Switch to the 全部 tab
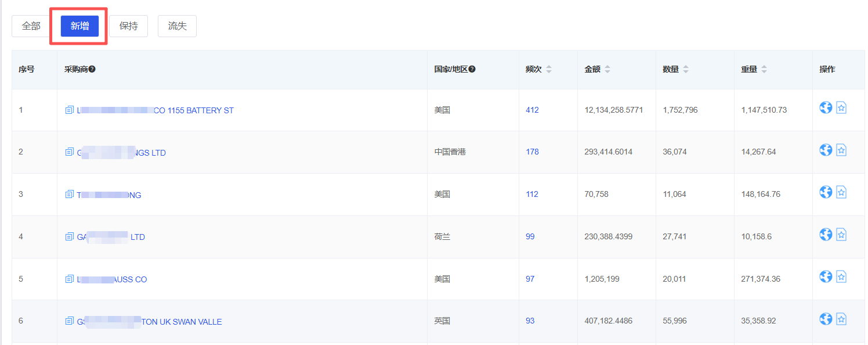 tap(31, 26)
